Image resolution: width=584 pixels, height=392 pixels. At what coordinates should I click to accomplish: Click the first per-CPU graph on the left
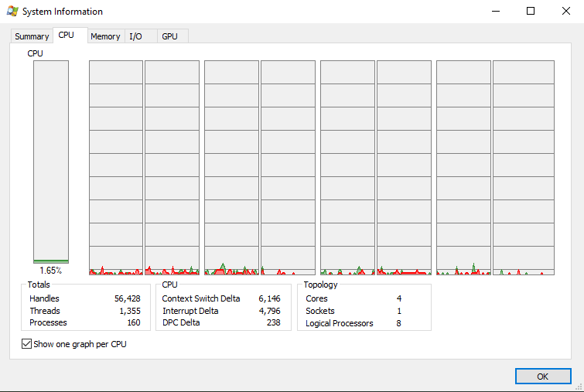click(x=116, y=168)
